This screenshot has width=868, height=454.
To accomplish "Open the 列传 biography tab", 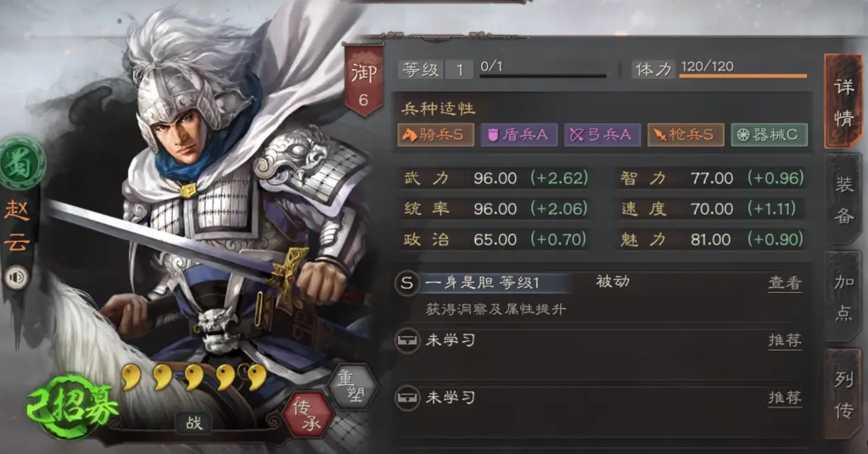I will click(x=843, y=395).
